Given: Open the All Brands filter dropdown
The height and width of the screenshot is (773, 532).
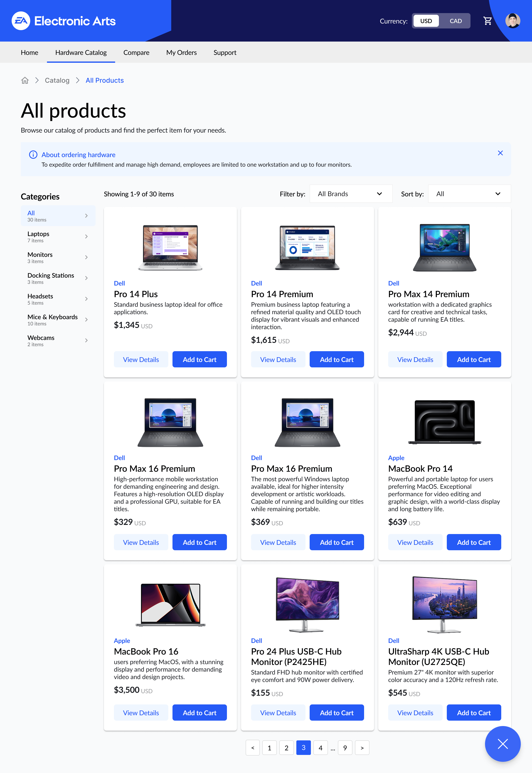Looking at the screenshot, I should [x=351, y=194].
